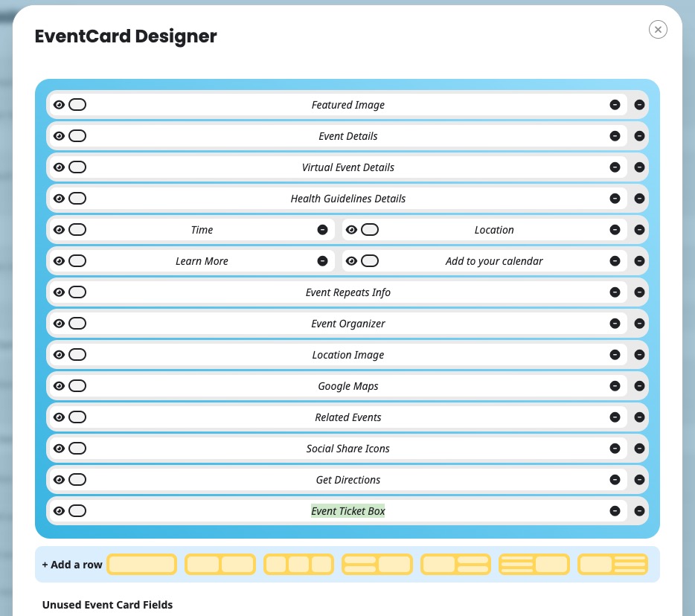Toggle eye visibility for Featured Image
Screen dimensions: 695x616
(x=59, y=105)
